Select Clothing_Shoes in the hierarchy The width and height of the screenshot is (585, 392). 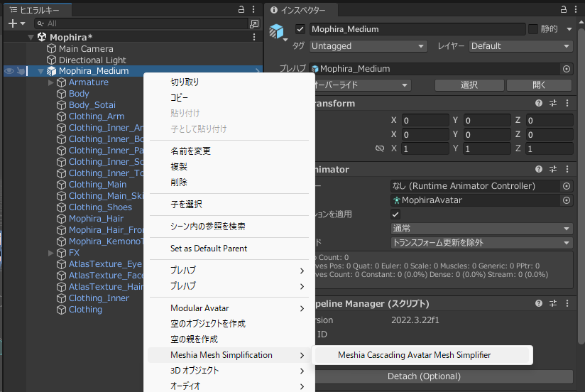pyautogui.click(x=100, y=207)
